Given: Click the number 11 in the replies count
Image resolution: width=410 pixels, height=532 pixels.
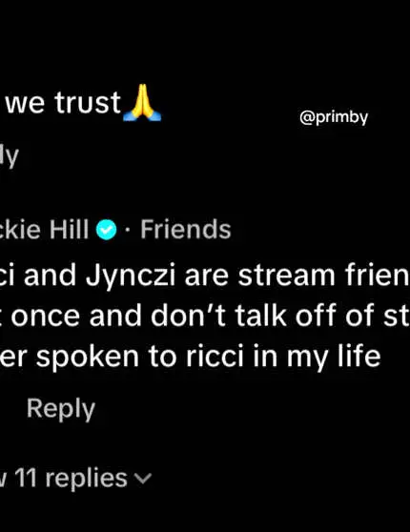Looking at the screenshot, I should [26, 478].
